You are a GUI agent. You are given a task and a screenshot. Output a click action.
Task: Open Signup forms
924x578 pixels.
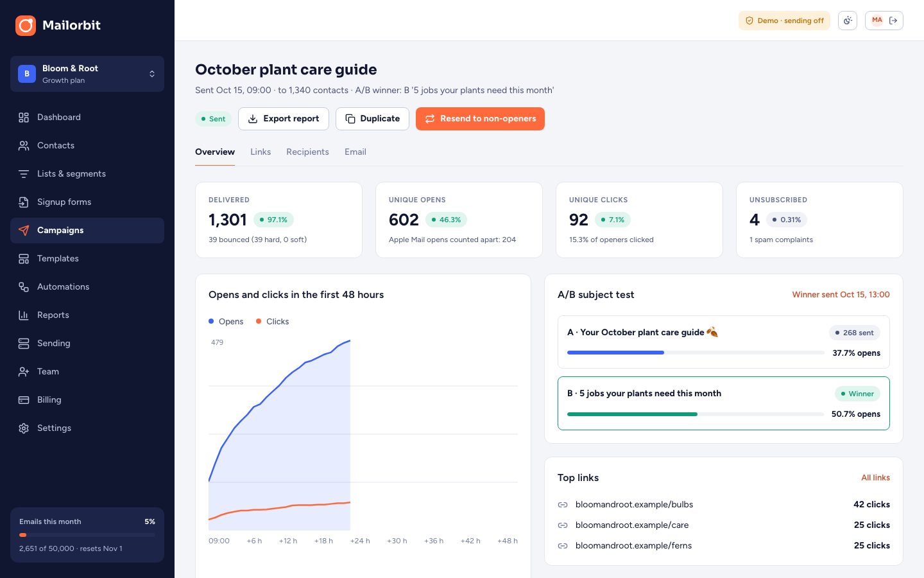tap(87, 202)
